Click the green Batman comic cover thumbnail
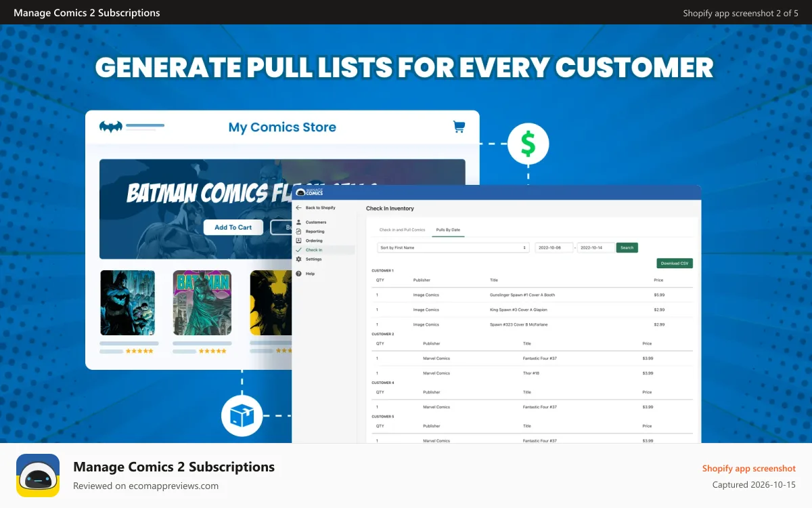 [x=202, y=303]
